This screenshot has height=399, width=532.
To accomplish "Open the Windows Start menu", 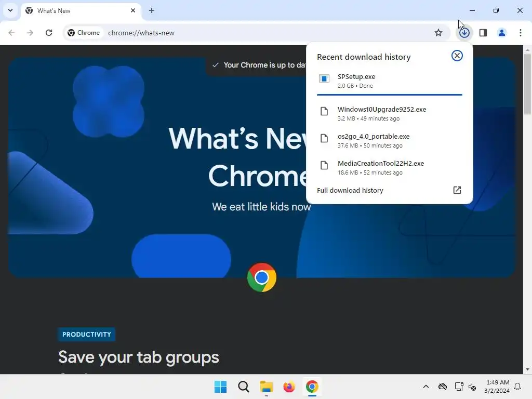I will [x=220, y=387].
